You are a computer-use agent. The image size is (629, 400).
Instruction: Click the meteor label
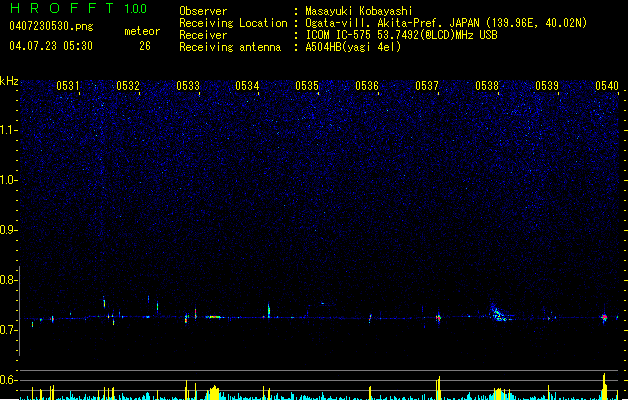coord(142,31)
